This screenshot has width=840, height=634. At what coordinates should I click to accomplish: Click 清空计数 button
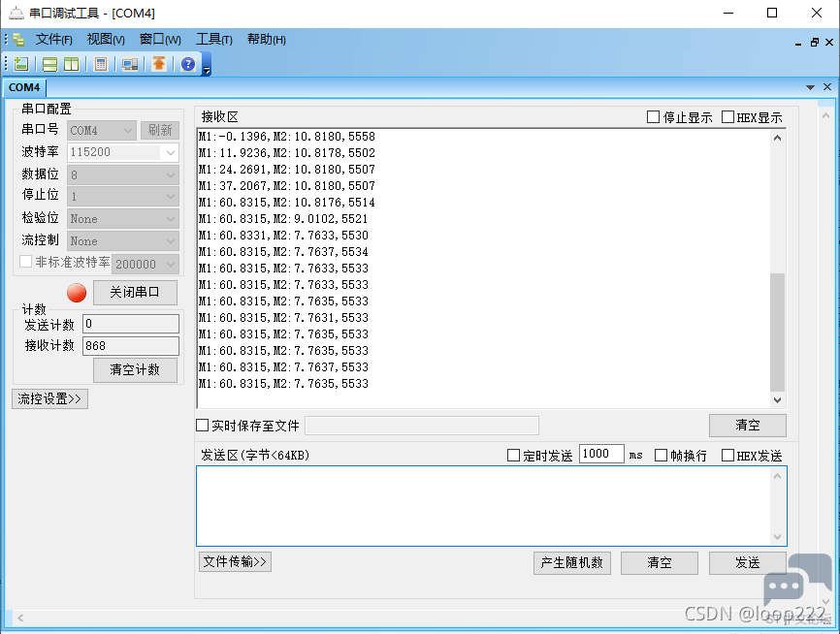[135, 370]
